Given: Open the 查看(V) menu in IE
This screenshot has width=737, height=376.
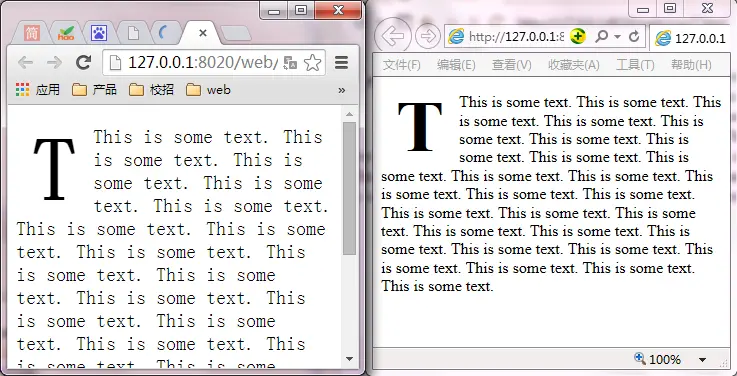Looking at the screenshot, I should pyautogui.click(x=511, y=65).
